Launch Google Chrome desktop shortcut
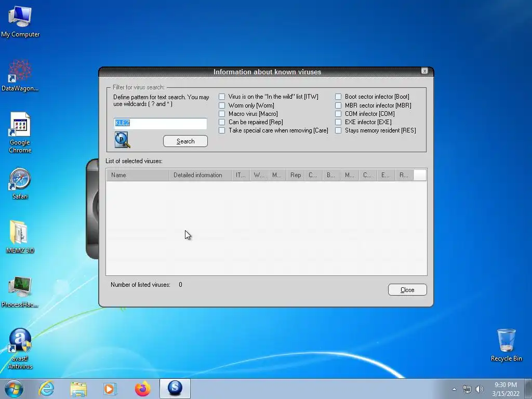The height and width of the screenshot is (399, 532). pos(20,132)
